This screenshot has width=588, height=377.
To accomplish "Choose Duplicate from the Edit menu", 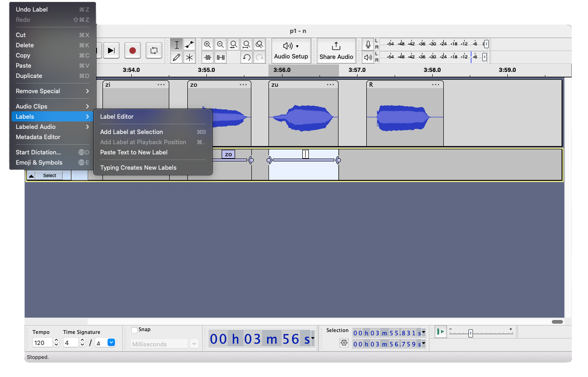I will tap(53, 76).
